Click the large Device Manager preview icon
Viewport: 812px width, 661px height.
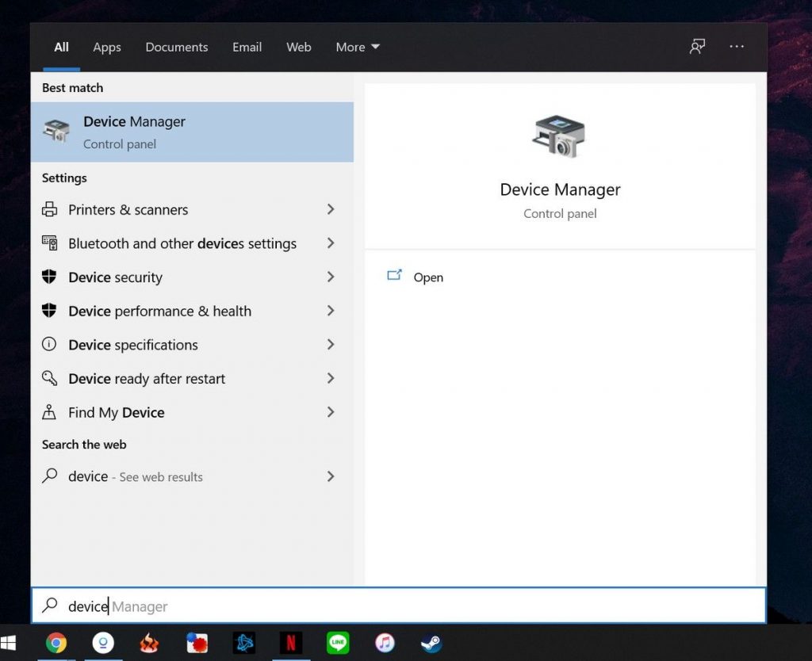click(x=559, y=136)
